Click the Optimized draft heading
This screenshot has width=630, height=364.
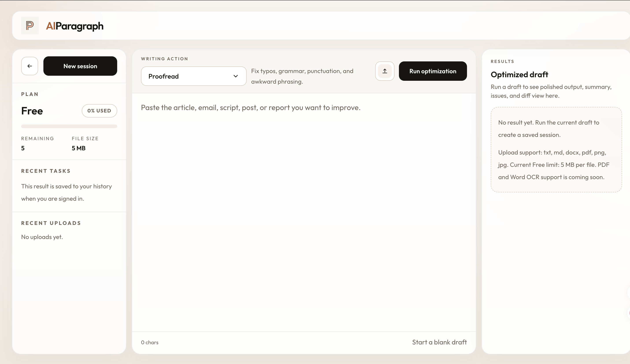point(519,74)
